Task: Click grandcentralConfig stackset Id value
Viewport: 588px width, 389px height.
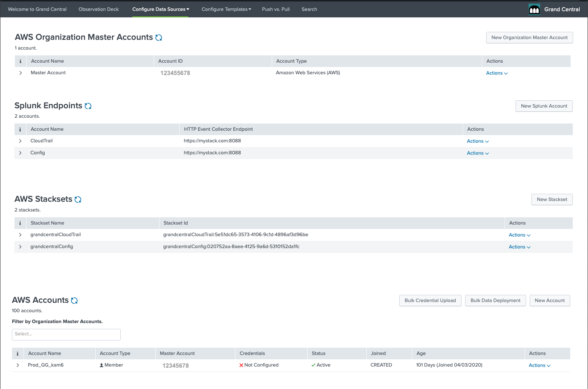Action: (231, 247)
